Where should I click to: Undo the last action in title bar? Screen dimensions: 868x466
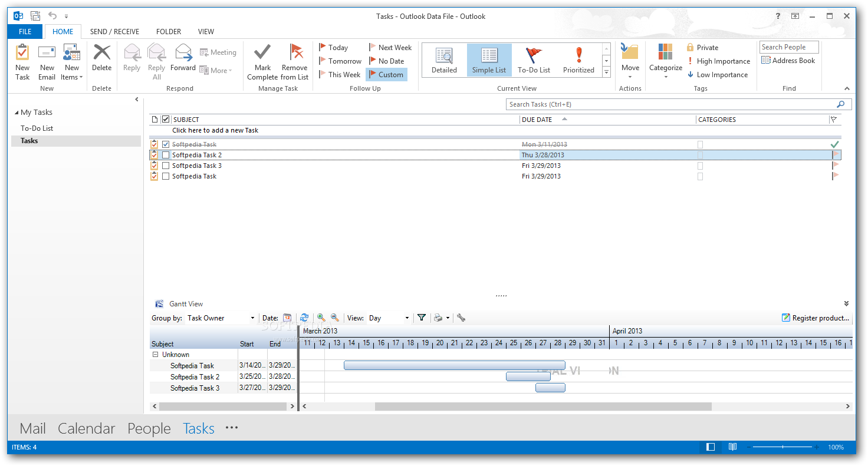click(x=52, y=16)
